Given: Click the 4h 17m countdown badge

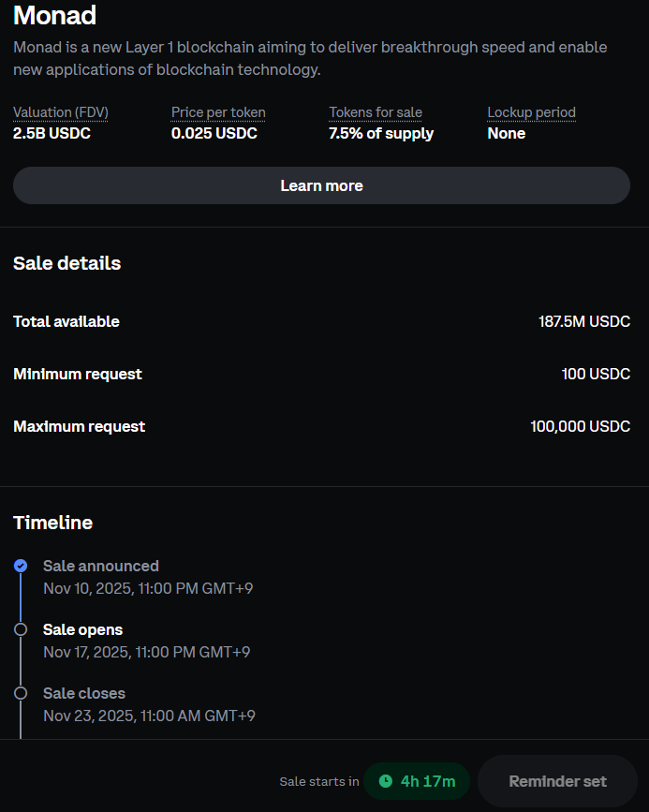Looking at the screenshot, I should click(417, 781).
